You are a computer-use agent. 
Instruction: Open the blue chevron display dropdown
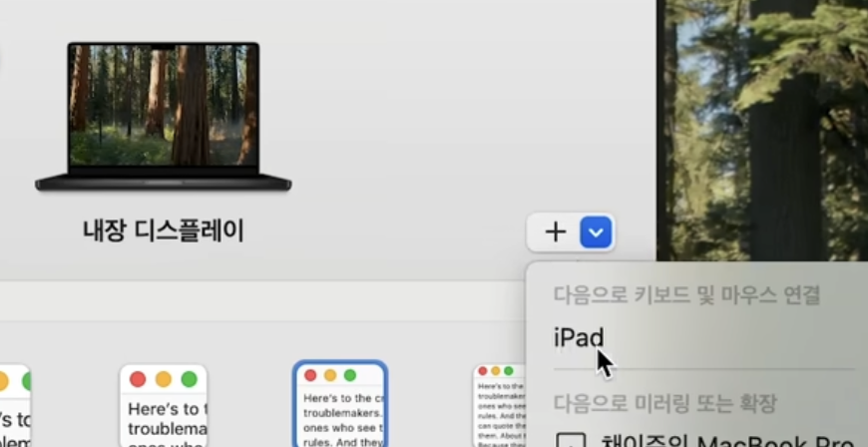pyautogui.click(x=597, y=233)
